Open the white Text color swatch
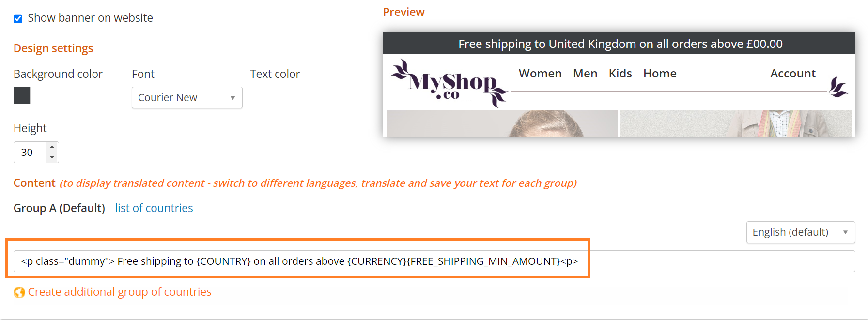The width and height of the screenshot is (868, 321). pos(259,95)
